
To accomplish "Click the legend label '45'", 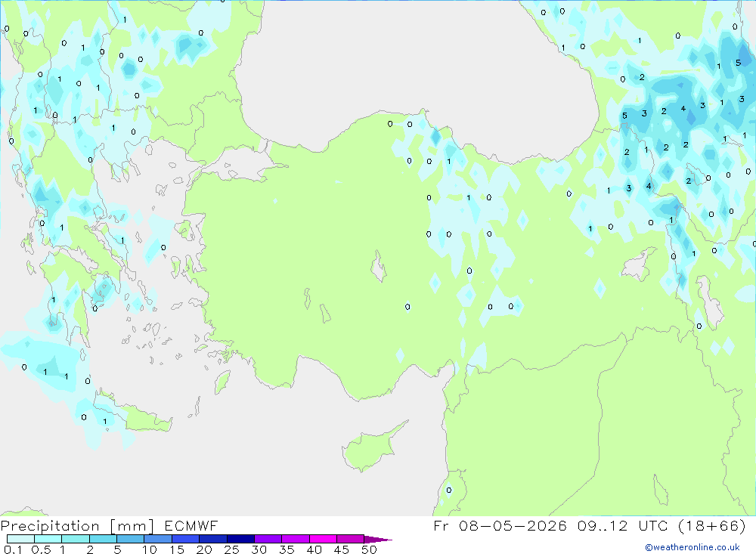I will (342, 549).
